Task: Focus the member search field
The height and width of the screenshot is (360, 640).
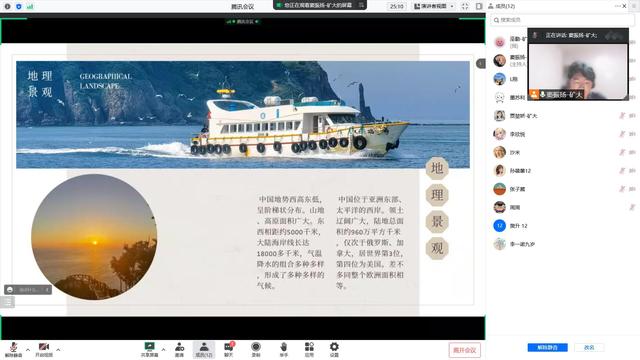Action: 562,20
